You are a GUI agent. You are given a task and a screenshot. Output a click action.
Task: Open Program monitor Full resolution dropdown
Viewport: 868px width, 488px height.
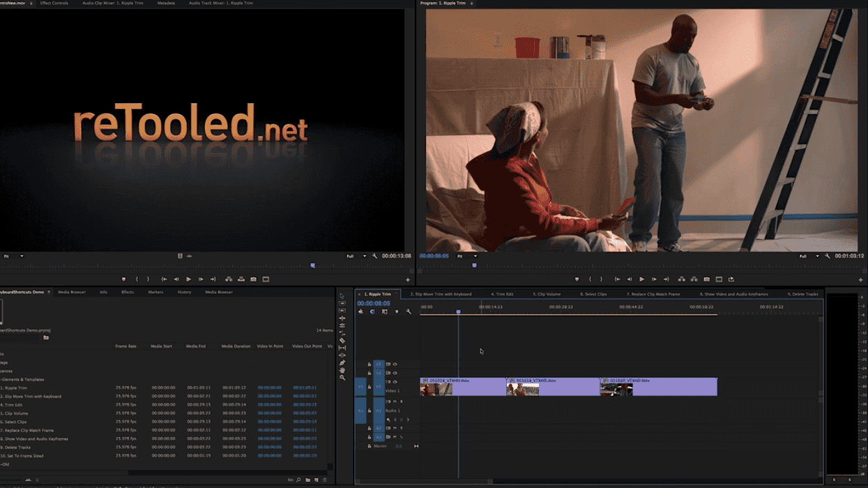pyautogui.click(x=809, y=256)
